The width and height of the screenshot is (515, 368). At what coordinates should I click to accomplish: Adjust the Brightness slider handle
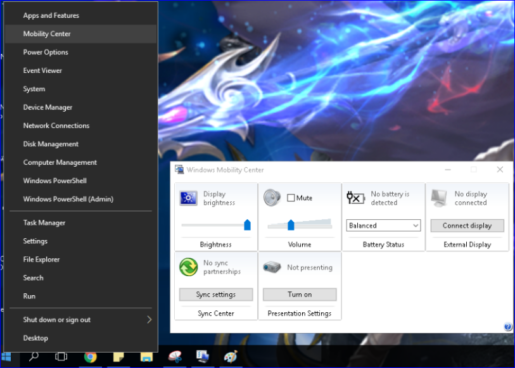(247, 225)
